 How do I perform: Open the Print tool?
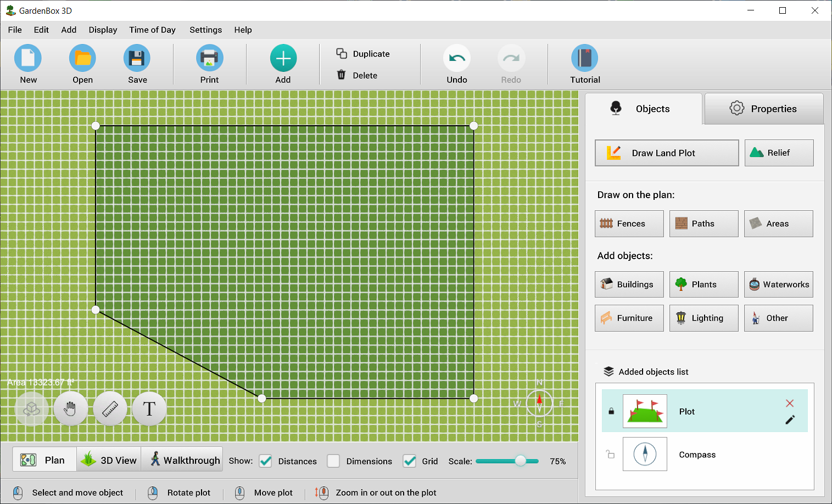click(209, 59)
